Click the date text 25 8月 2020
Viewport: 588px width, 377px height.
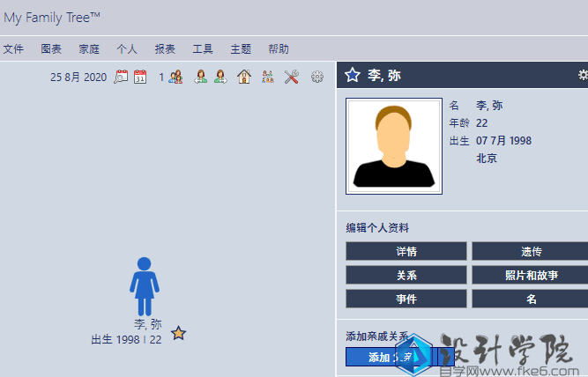coord(78,78)
